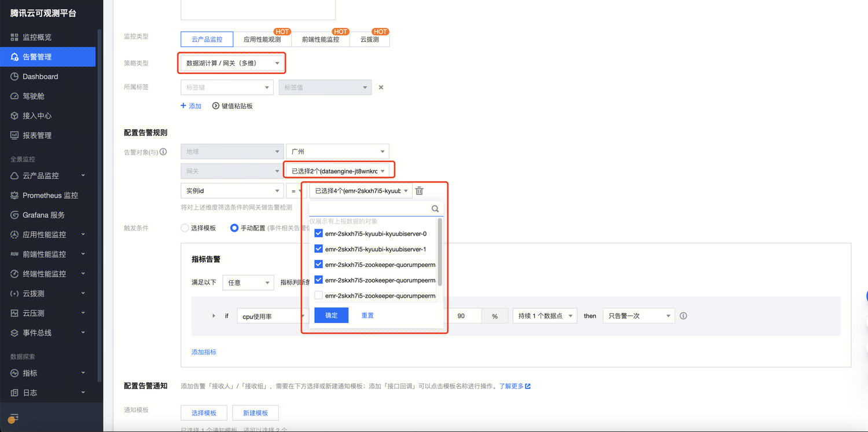868x432 pixels.
Task: Click the Grafana 服务 icon
Action: (x=14, y=215)
